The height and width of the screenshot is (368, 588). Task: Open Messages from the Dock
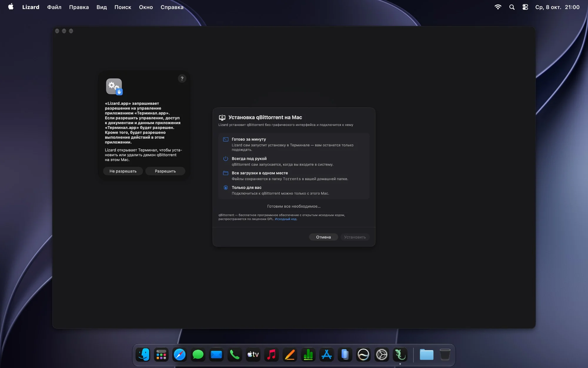point(198,354)
